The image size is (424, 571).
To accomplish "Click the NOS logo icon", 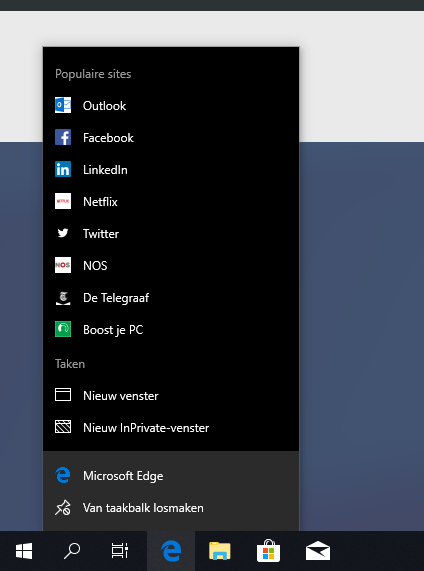I will (x=63, y=265).
